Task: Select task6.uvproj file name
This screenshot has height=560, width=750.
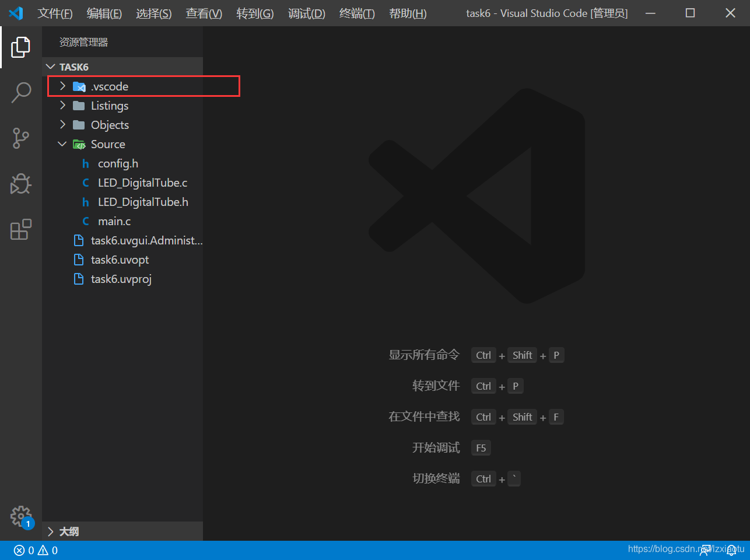Action: point(121,279)
